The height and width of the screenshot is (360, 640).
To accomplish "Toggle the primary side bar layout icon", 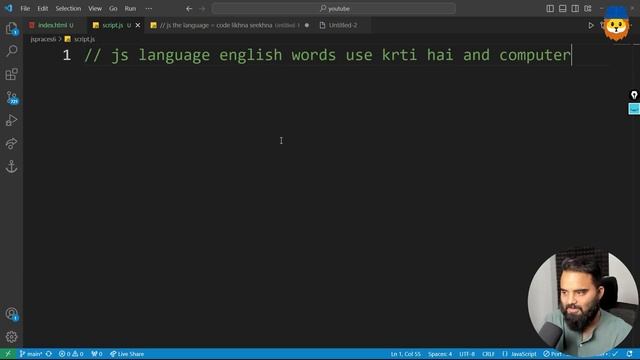I will (550, 9).
